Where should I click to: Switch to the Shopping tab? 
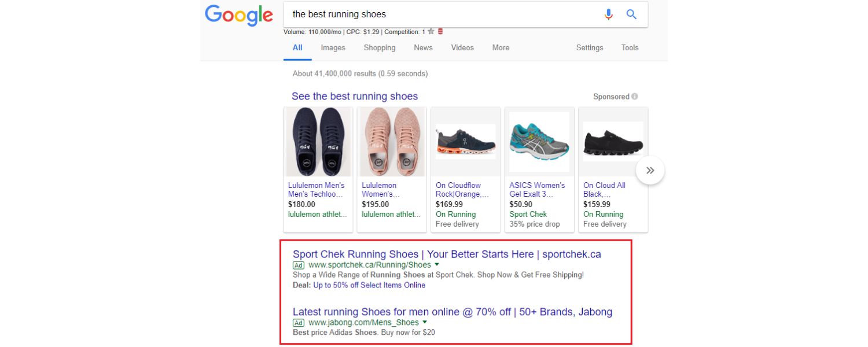click(x=379, y=48)
